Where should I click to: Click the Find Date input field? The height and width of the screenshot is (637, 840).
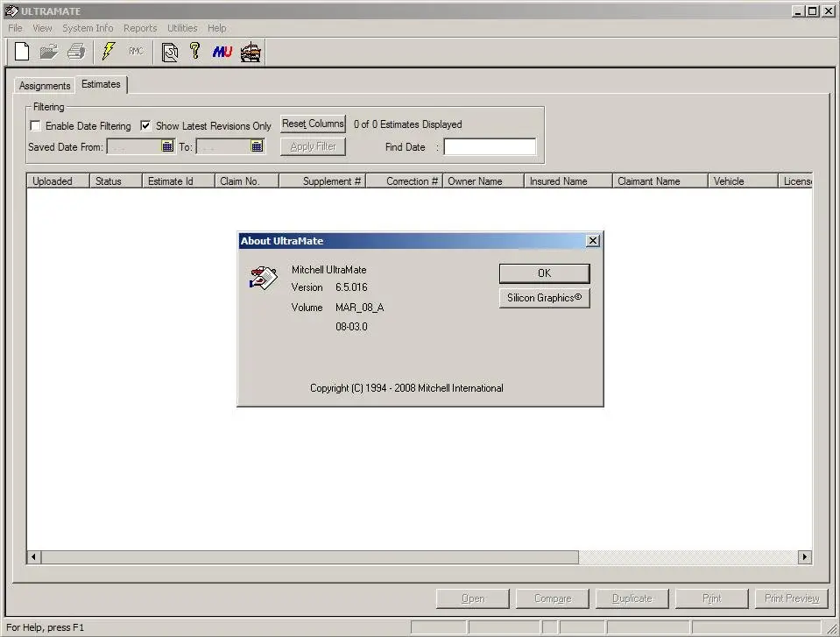(490, 146)
